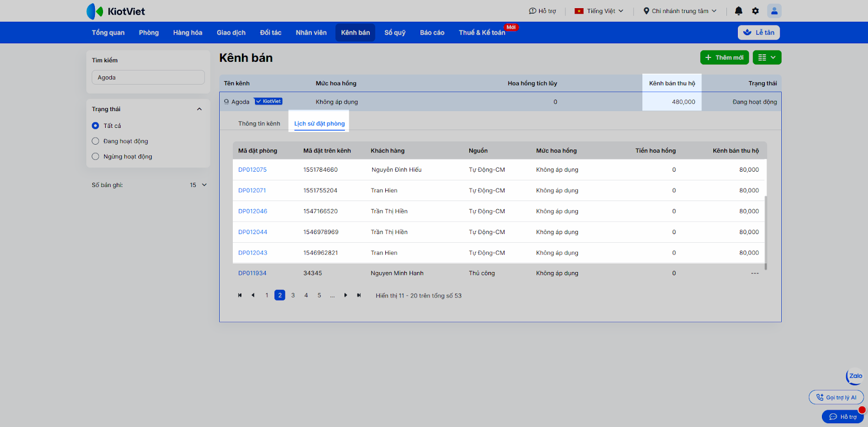Collapse the 'Trạng thái' filter section
Screen dimensions: 868x427
(199, 109)
